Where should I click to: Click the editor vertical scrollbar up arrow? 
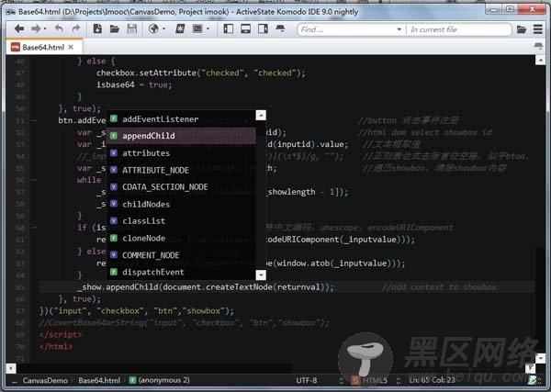click(540, 61)
